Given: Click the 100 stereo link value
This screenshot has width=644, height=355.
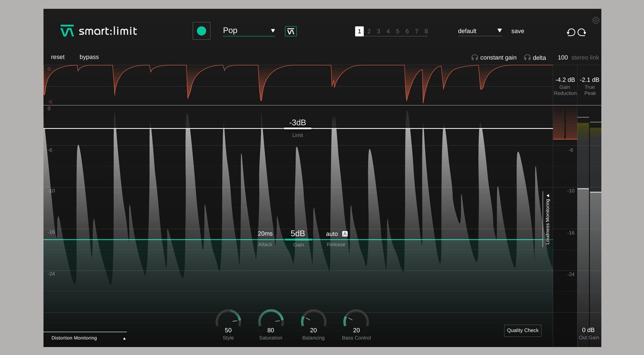Looking at the screenshot, I should 562,58.
